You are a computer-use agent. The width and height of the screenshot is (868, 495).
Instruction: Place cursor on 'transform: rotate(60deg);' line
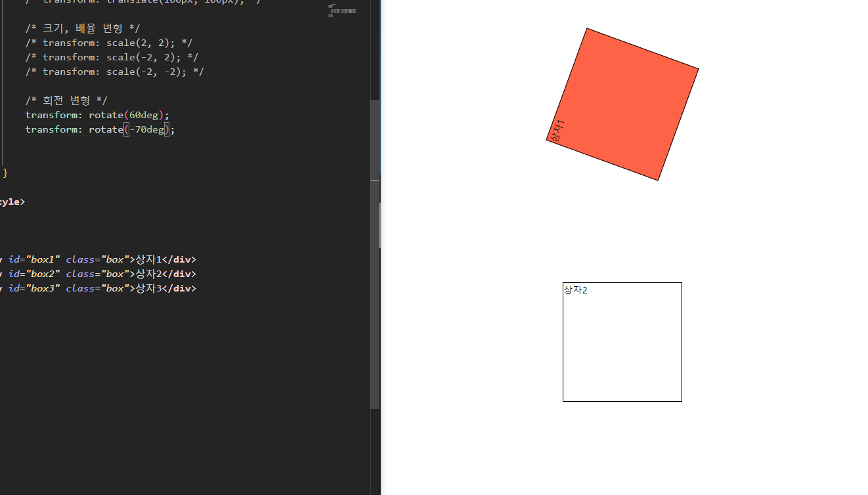[97, 115]
